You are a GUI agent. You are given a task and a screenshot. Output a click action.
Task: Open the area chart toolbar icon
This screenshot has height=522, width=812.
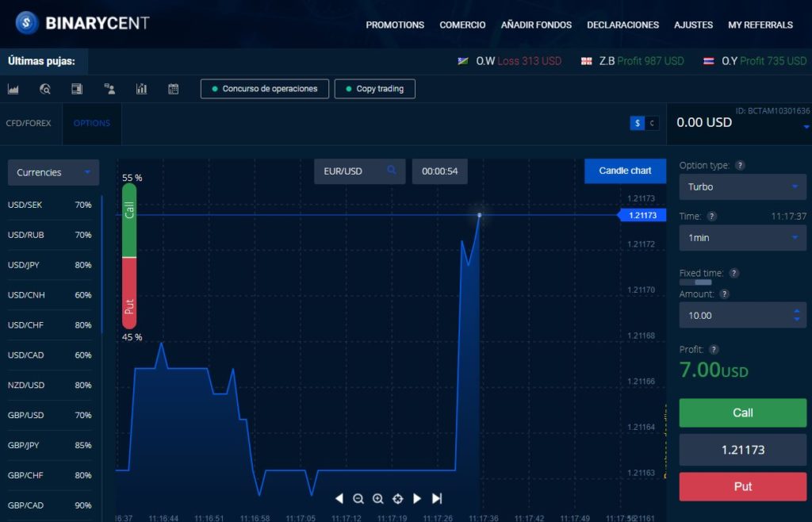(x=13, y=89)
